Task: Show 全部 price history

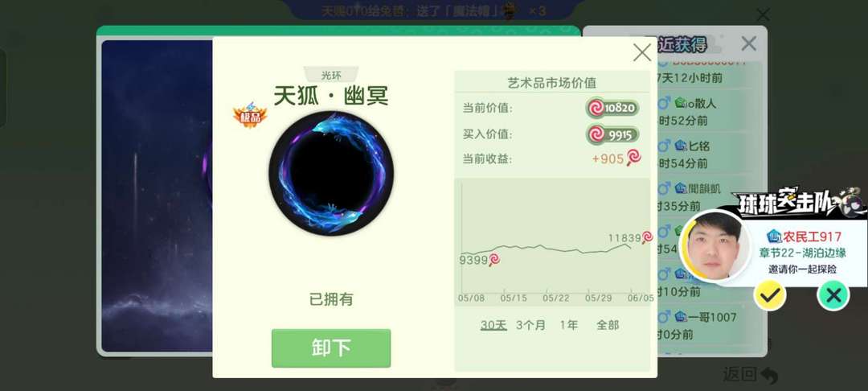Action: (x=608, y=325)
